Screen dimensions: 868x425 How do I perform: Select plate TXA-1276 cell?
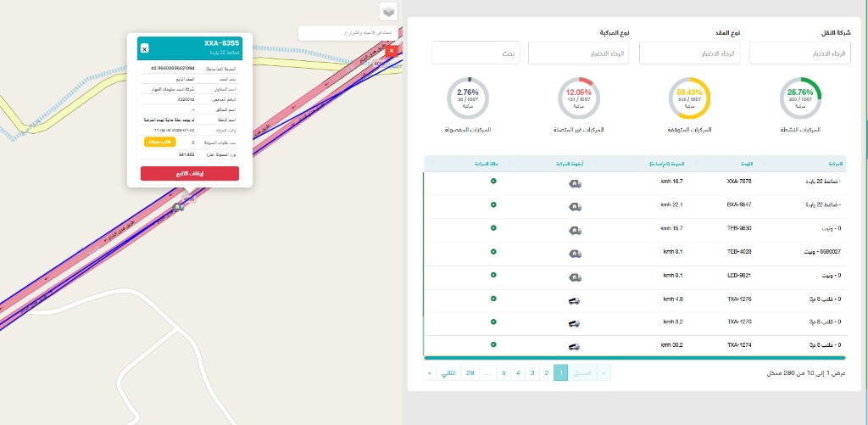[x=739, y=299]
